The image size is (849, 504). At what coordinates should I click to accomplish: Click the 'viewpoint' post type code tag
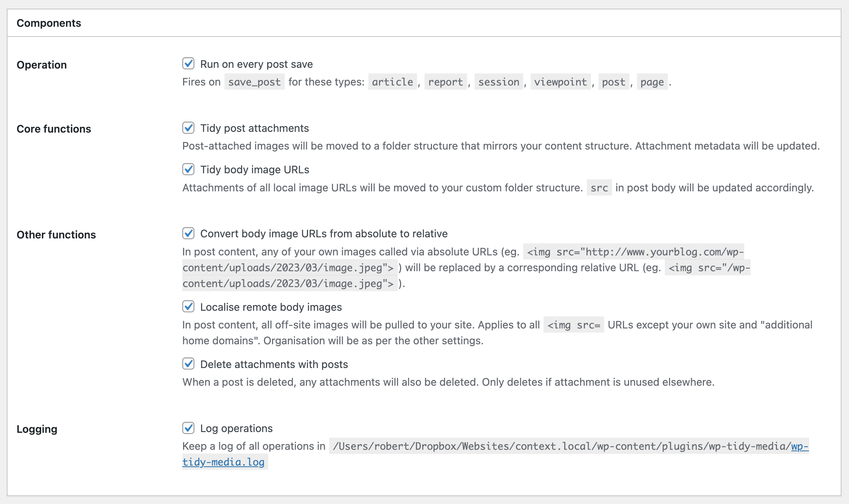(560, 82)
